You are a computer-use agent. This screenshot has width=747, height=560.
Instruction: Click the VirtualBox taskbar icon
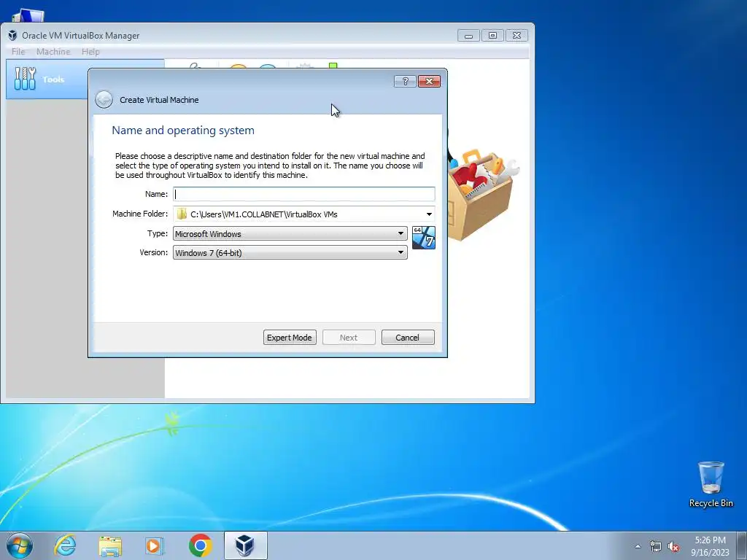[x=245, y=545]
